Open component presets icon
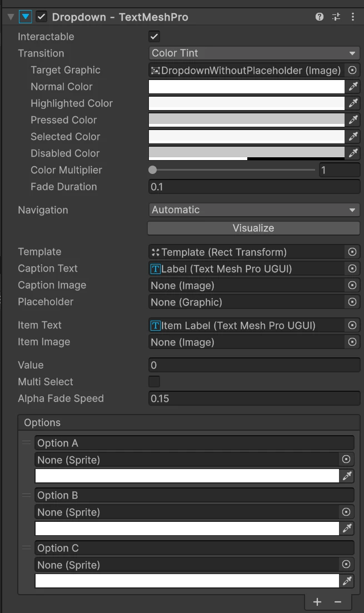 336,17
